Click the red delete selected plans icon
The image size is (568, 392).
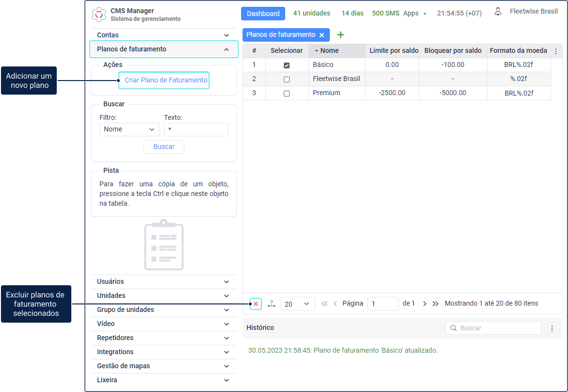click(256, 304)
